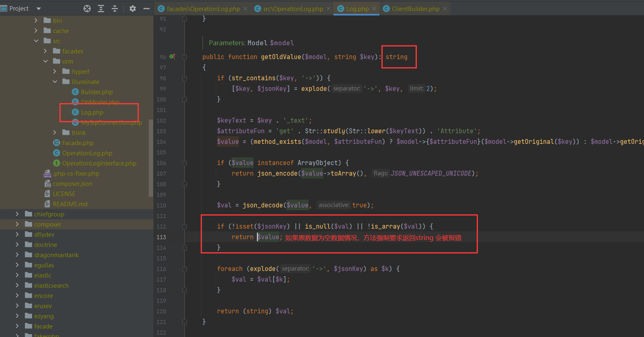644x337 pixels.
Task: Open the Project view dropdown
Action: click(39, 9)
